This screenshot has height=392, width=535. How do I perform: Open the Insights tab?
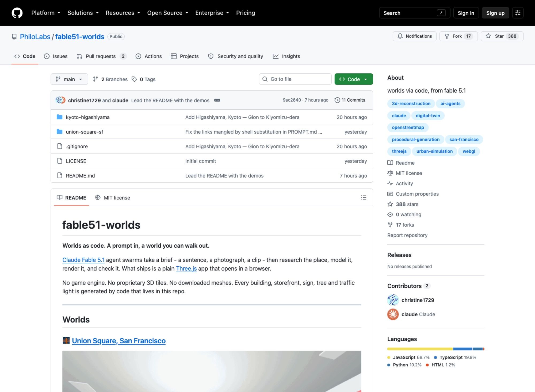(286, 56)
